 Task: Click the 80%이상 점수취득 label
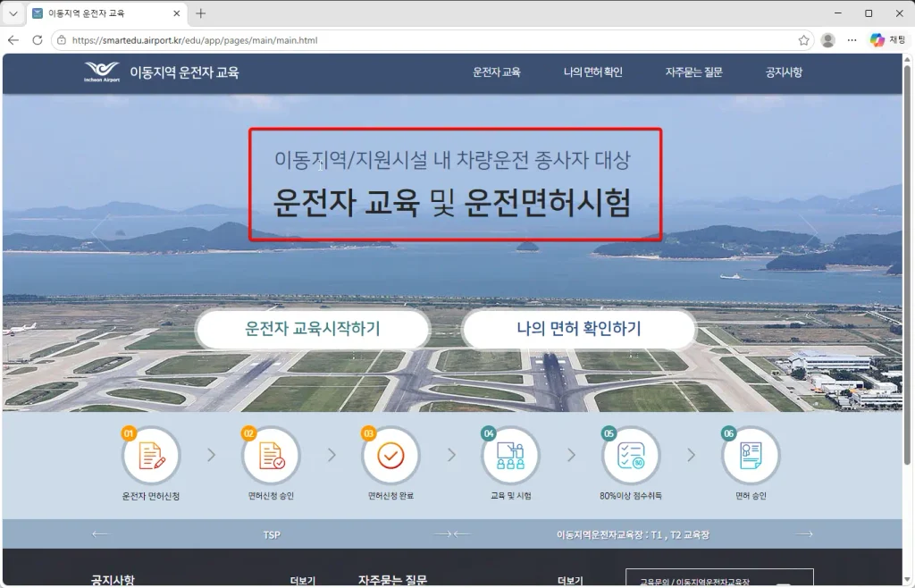(631, 496)
